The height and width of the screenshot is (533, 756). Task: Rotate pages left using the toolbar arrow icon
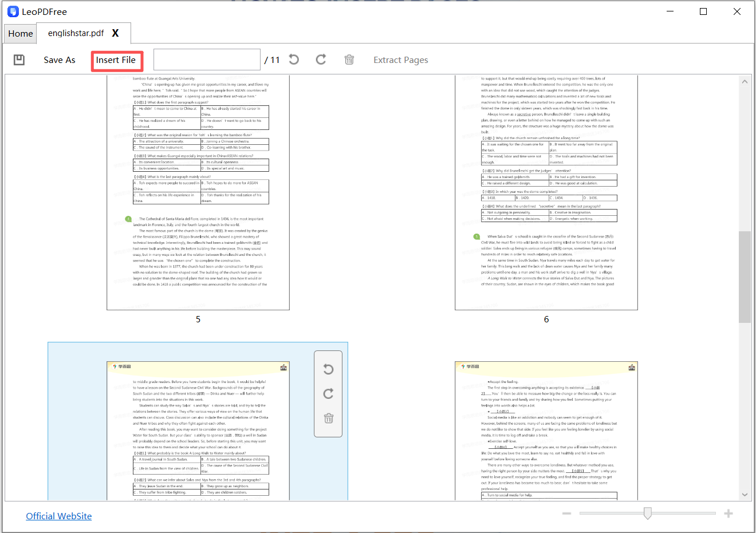pyautogui.click(x=293, y=60)
